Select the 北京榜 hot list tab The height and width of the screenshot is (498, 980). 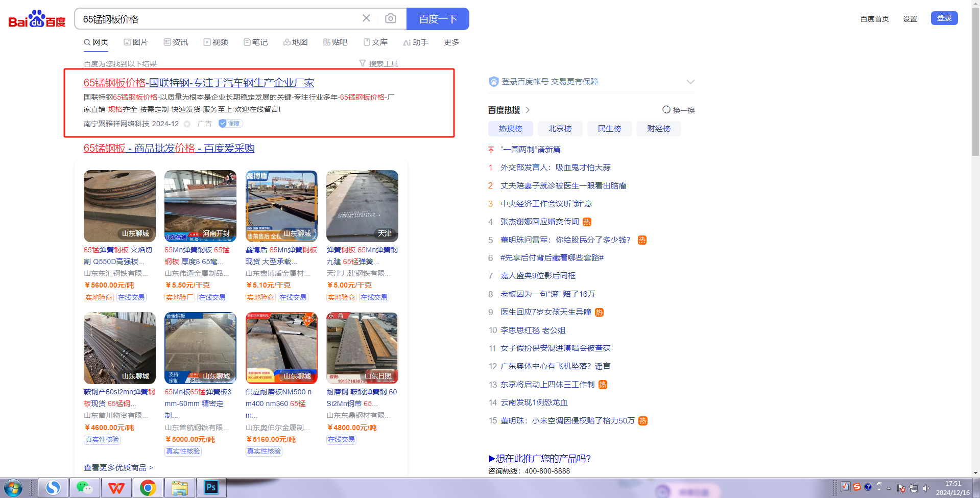click(560, 129)
